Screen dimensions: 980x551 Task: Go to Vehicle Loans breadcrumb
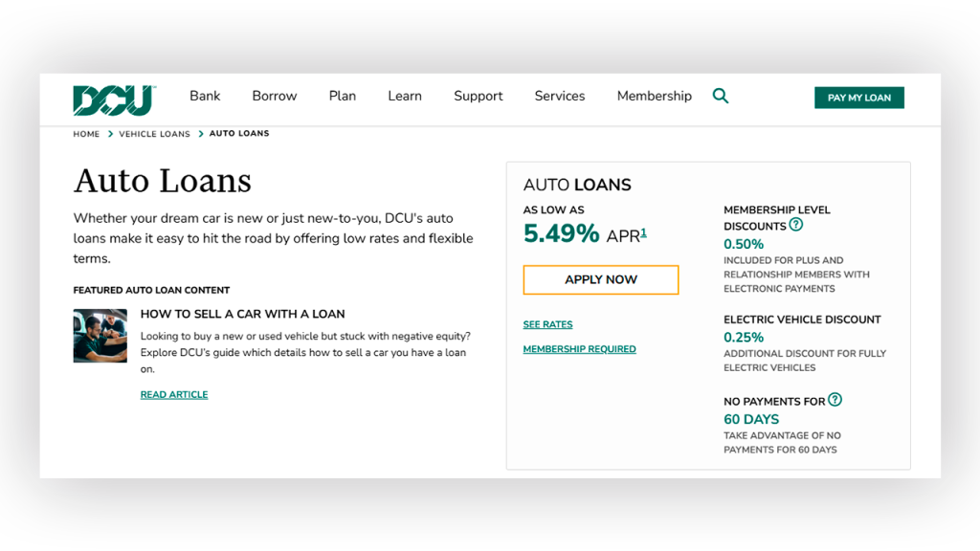pyautogui.click(x=154, y=134)
